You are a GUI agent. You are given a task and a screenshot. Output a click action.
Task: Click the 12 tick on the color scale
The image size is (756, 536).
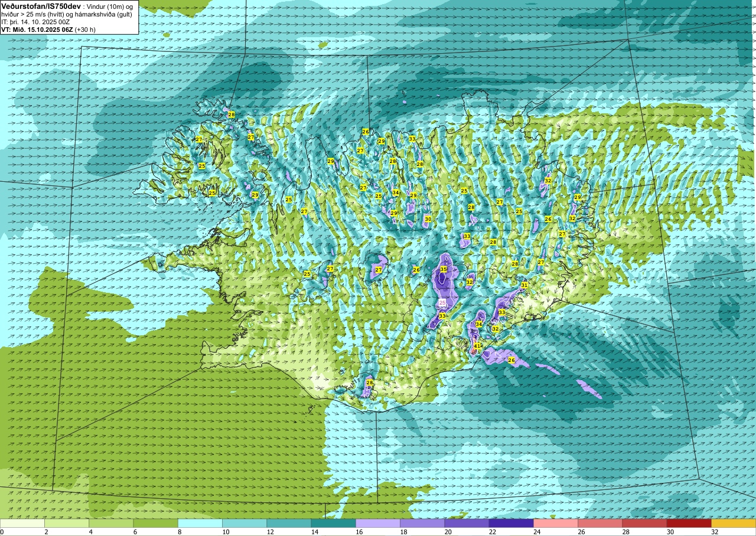(x=269, y=532)
